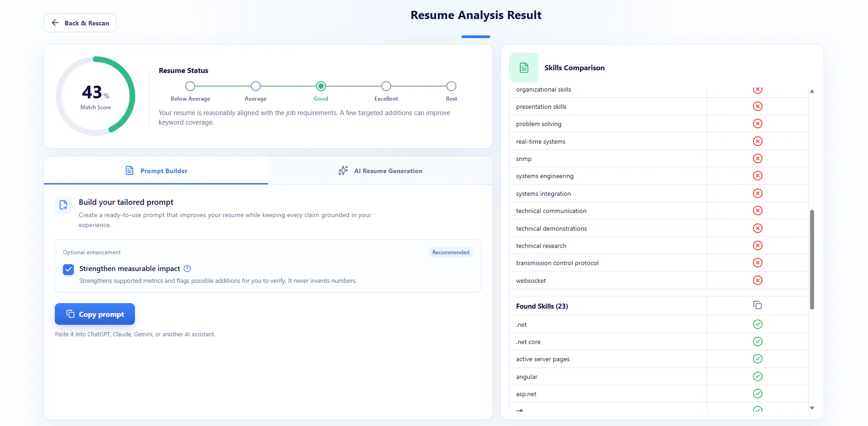
Task: Copy the Found Skills list icon
Action: [758, 305]
